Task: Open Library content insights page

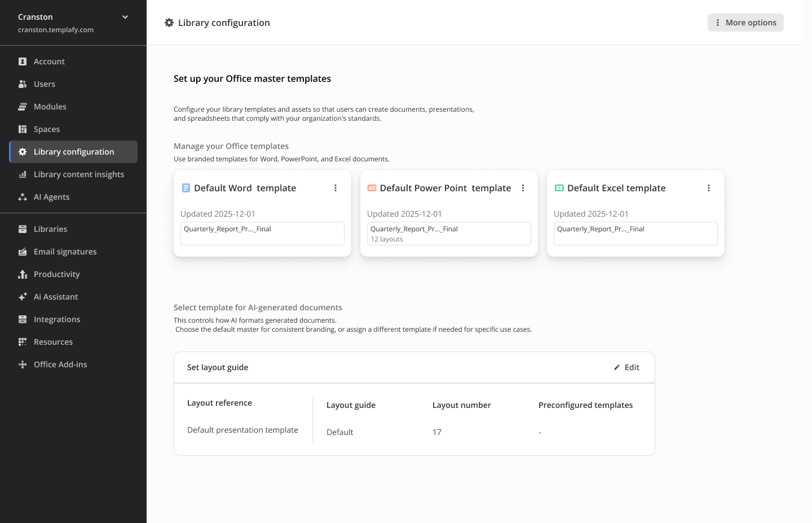Action: click(x=73, y=174)
